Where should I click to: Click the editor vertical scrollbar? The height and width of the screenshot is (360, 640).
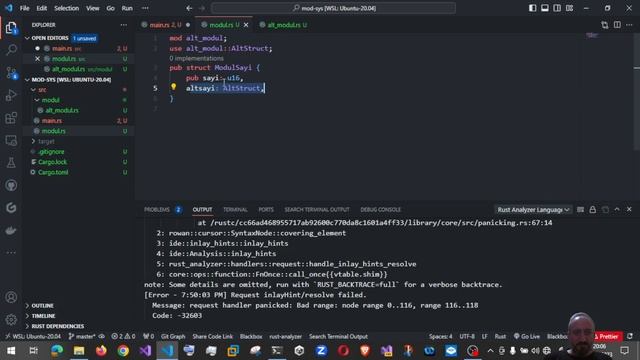point(637,92)
